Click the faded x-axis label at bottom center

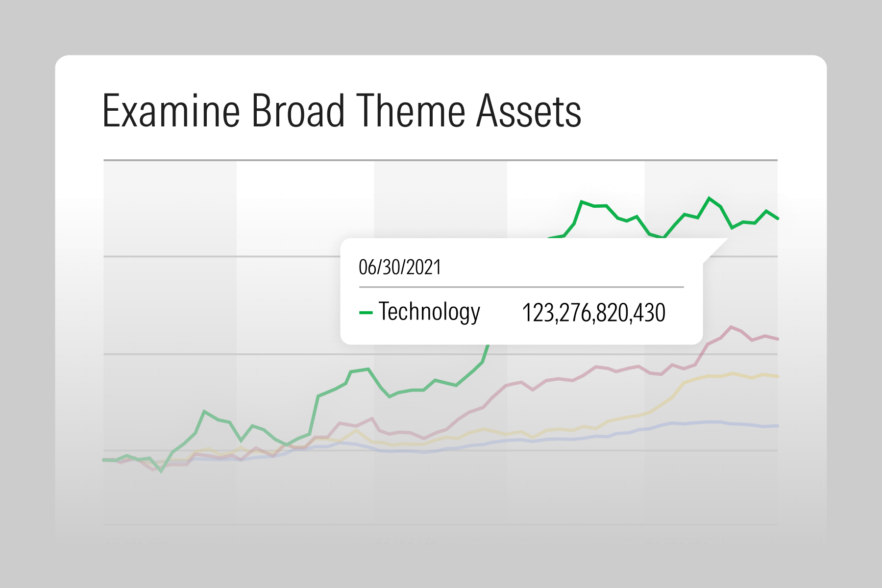[406, 544]
